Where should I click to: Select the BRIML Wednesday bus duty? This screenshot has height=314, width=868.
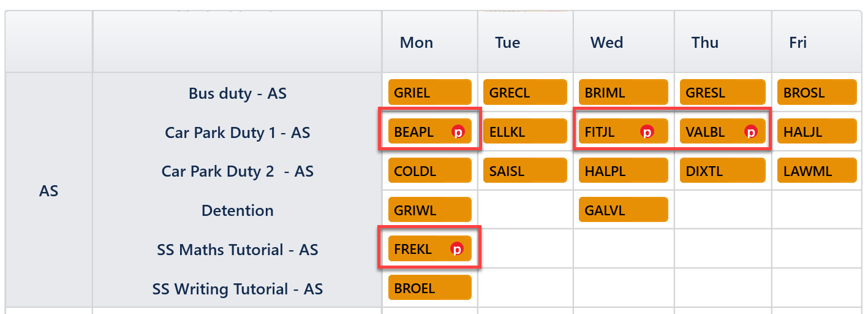(x=623, y=93)
